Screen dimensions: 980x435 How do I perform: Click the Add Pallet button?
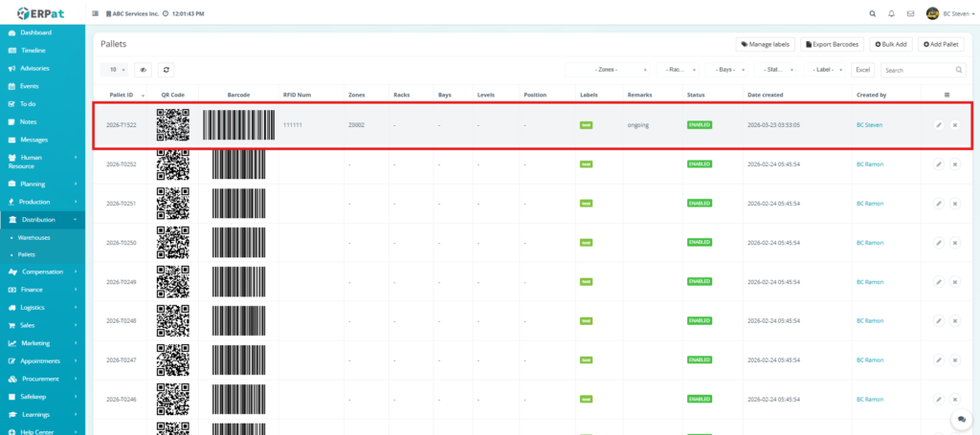[x=942, y=44]
